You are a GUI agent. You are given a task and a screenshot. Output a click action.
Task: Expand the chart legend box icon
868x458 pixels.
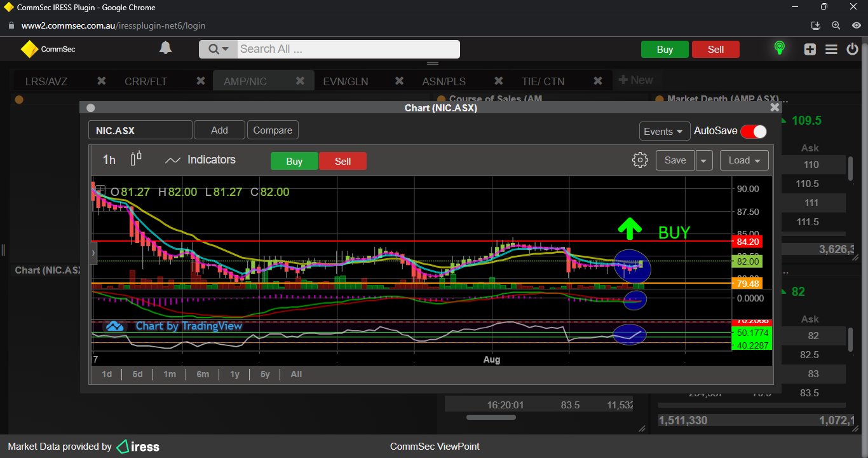point(100,190)
